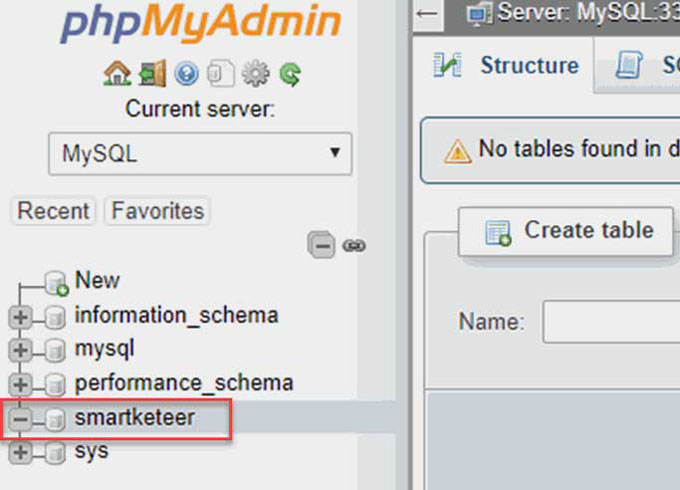Reload navigation panel green refresh icon

pos(290,74)
